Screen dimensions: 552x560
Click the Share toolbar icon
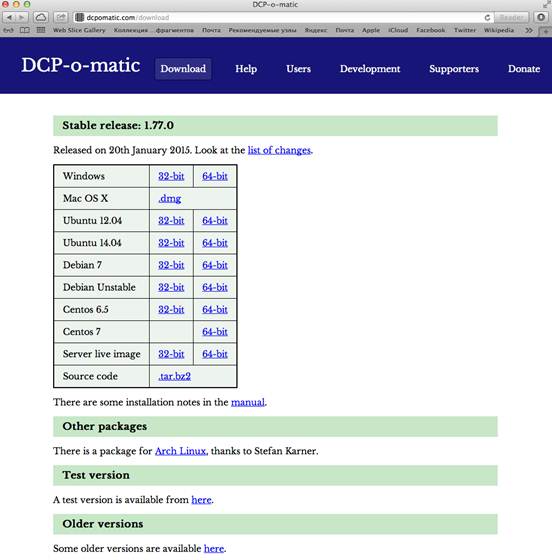coord(61,17)
